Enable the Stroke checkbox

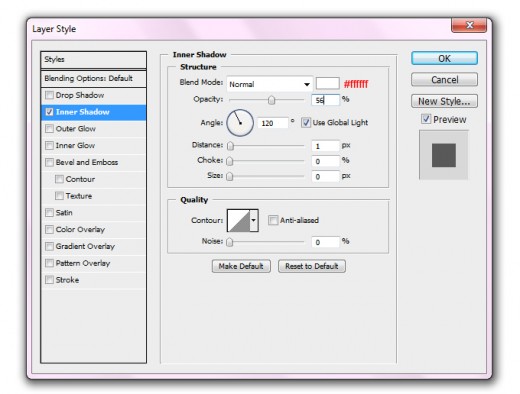(x=49, y=280)
